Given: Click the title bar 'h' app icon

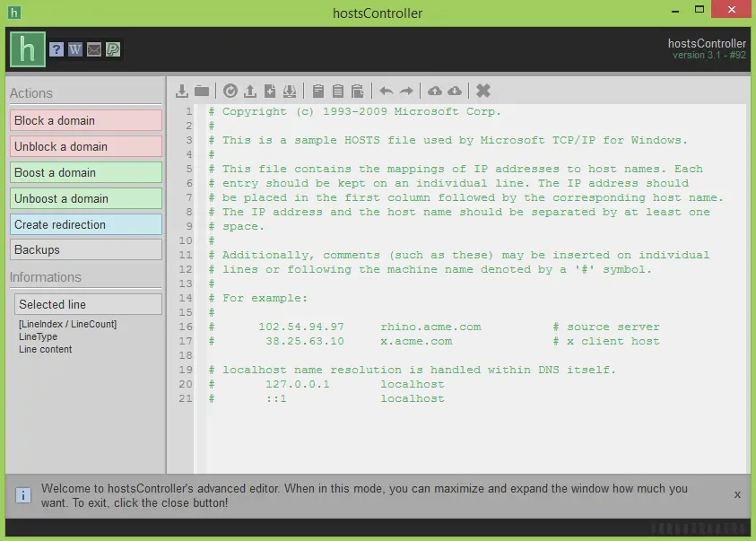Looking at the screenshot, I should pos(14,12).
